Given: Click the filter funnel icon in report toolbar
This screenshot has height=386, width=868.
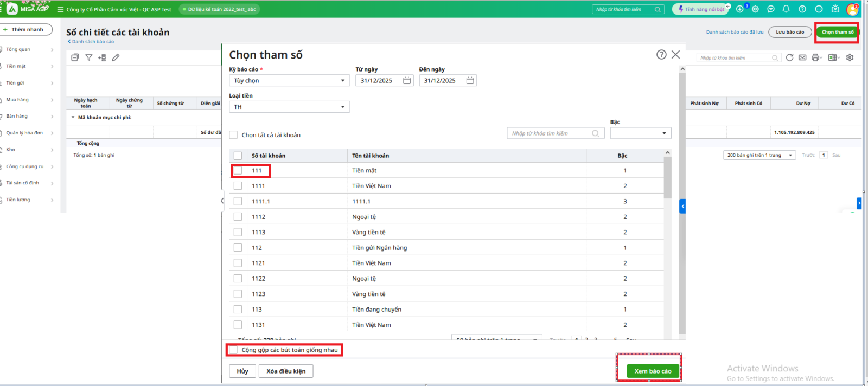Looking at the screenshot, I should point(89,57).
